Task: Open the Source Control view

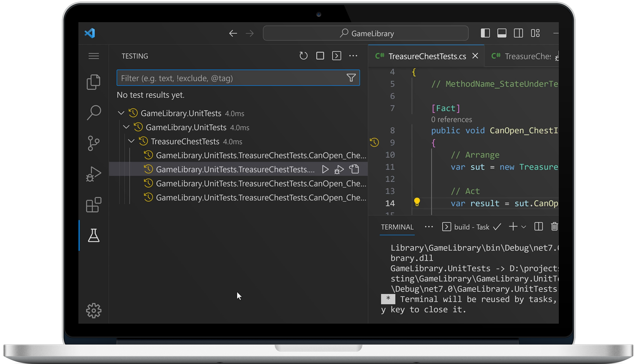Action: tap(94, 143)
